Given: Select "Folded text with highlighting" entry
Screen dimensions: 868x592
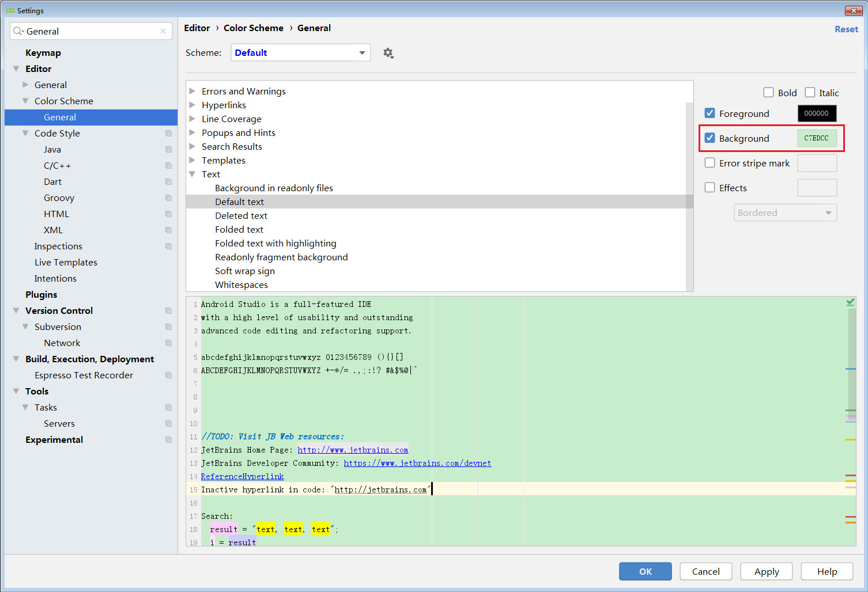Looking at the screenshot, I should [276, 243].
